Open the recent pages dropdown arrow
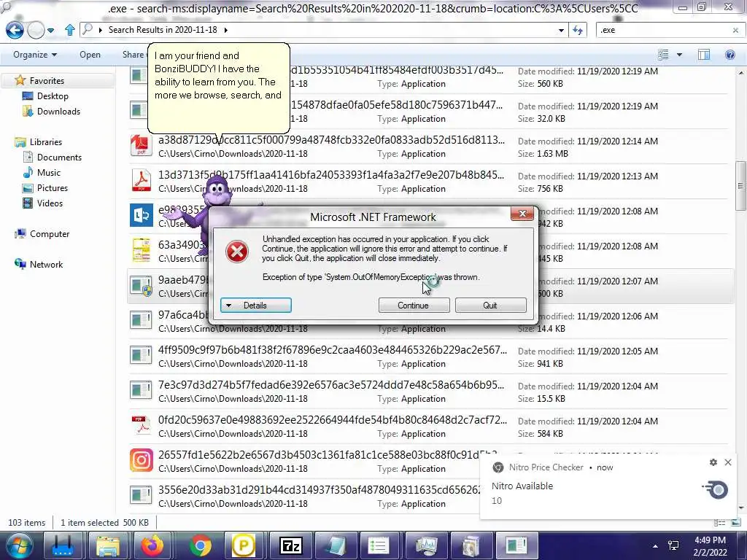 [51, 31]
